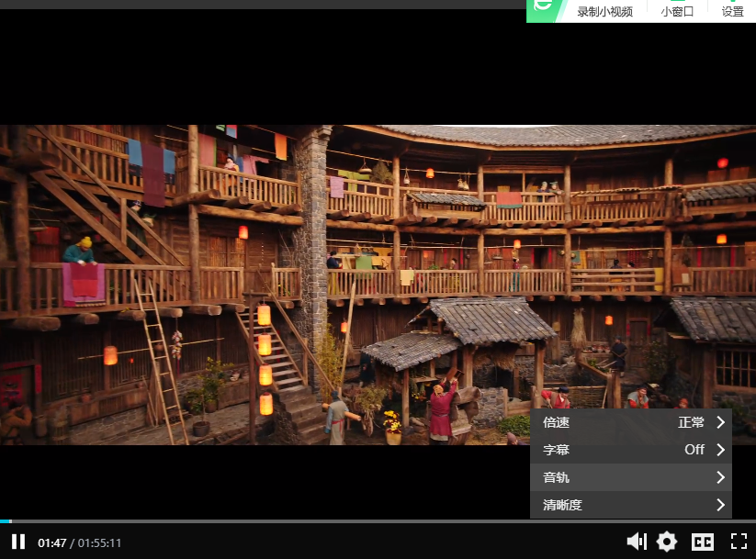Mute audio with the speaker icon
Image resolution: width=756 pixels, height=559 pixels.
coord(636,542)
